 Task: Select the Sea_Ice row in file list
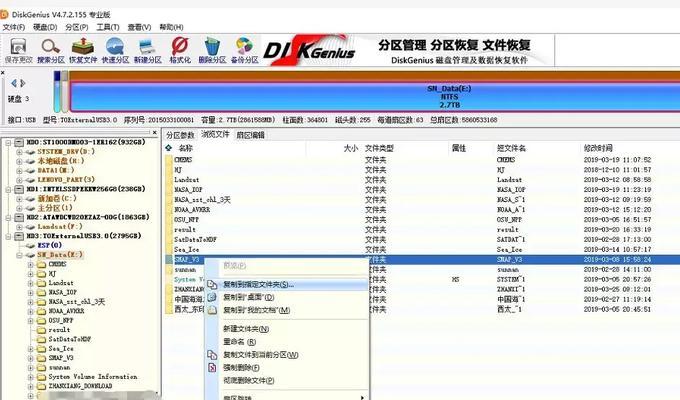pyautogui.click(x=422, y=249)
